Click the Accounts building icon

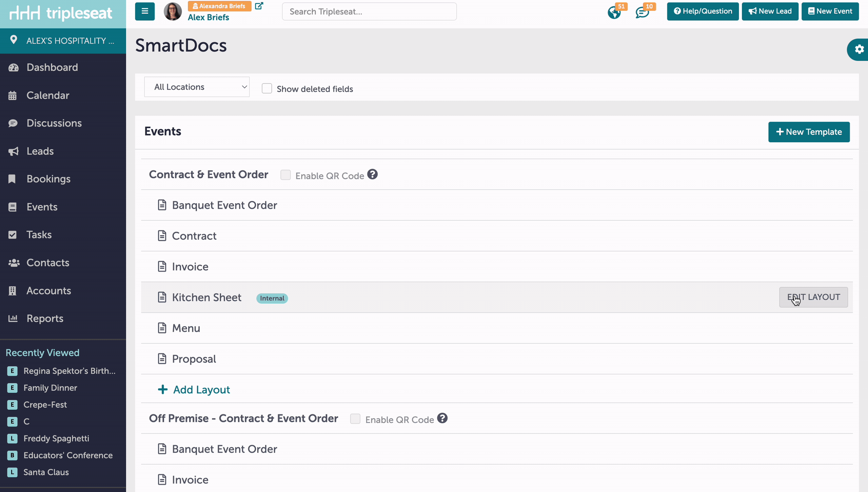coord(13,291)
